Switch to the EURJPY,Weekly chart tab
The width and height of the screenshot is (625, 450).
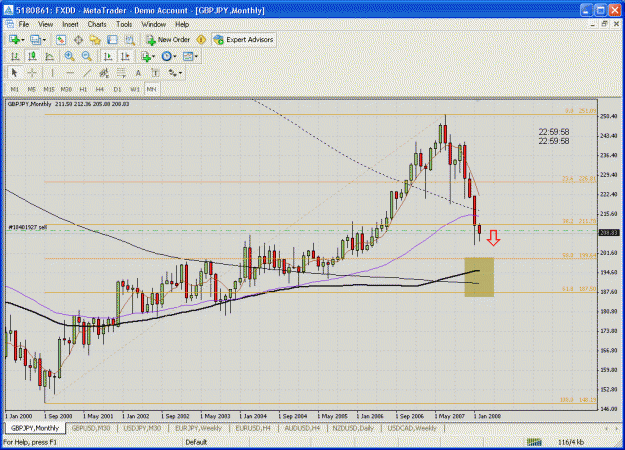coord(199,428)
